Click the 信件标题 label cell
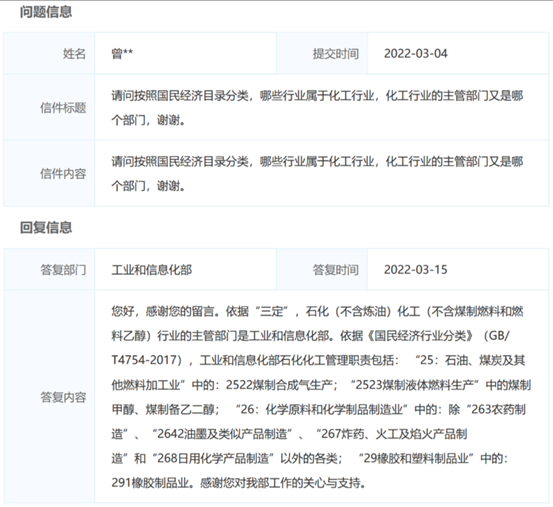This screenshot has width=553, height=507. coord(49,108)
